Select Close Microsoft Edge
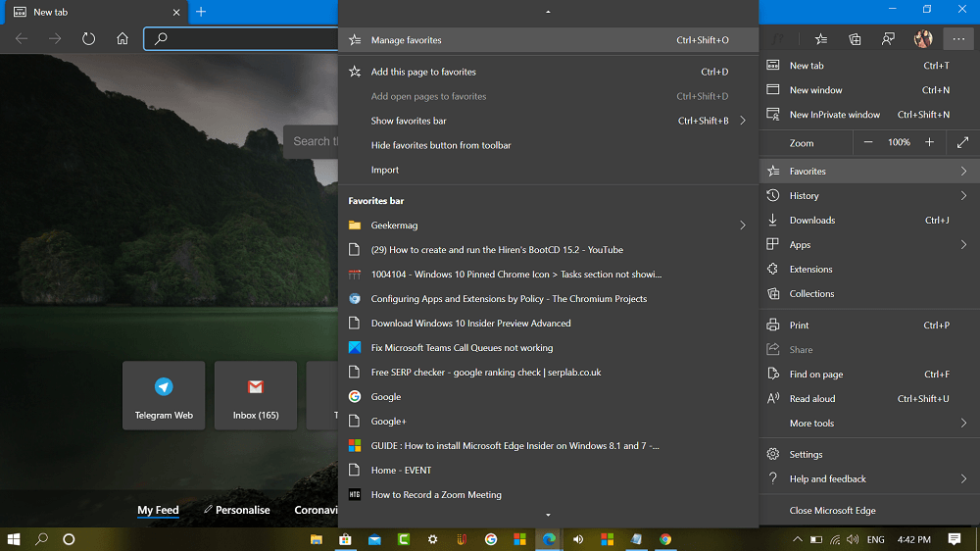Viewport: 980px width, 551px height. pos(869,511)
